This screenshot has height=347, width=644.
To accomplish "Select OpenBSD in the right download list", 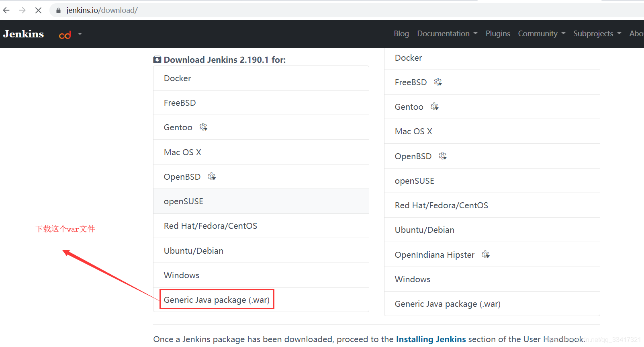I will pos(492,156).
